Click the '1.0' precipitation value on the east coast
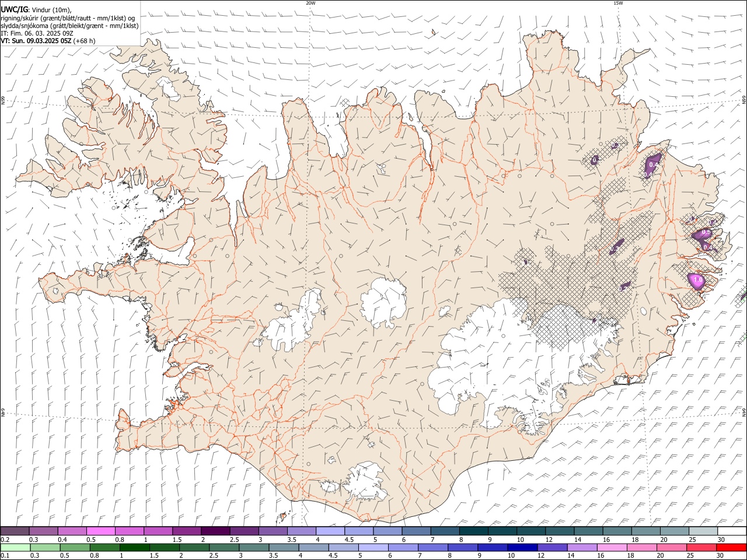 tap(697, 280)
